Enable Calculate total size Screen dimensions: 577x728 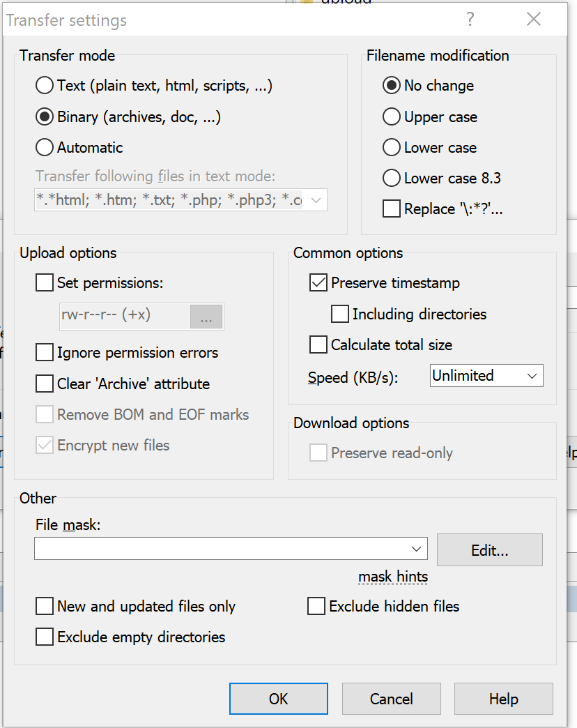318,344
